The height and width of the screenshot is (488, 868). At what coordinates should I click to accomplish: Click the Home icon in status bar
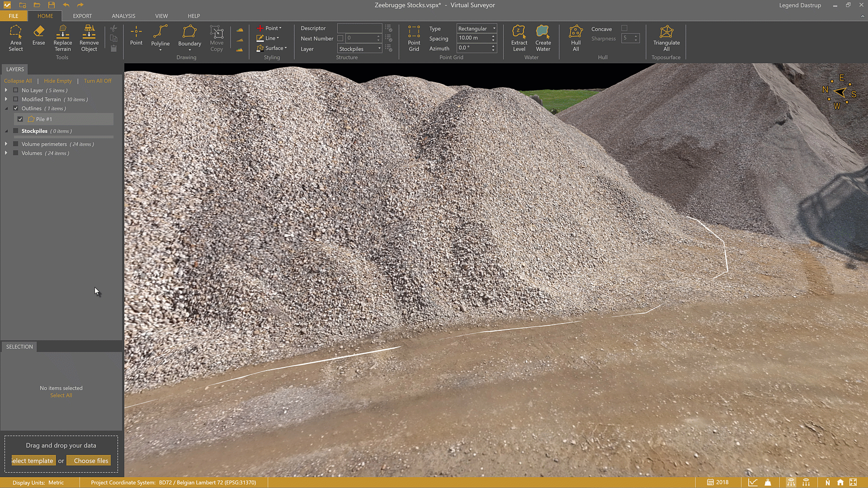[840, 482]
